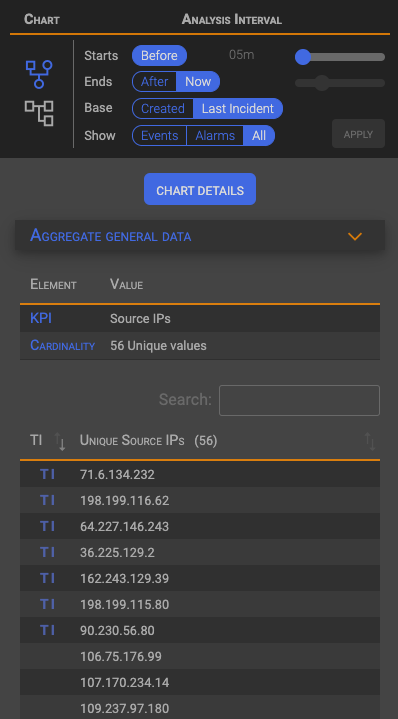The width and height of the screenshot is (398, 719).
Task: Select the '56 Unique values' text
Action: [x=158, y=345]
